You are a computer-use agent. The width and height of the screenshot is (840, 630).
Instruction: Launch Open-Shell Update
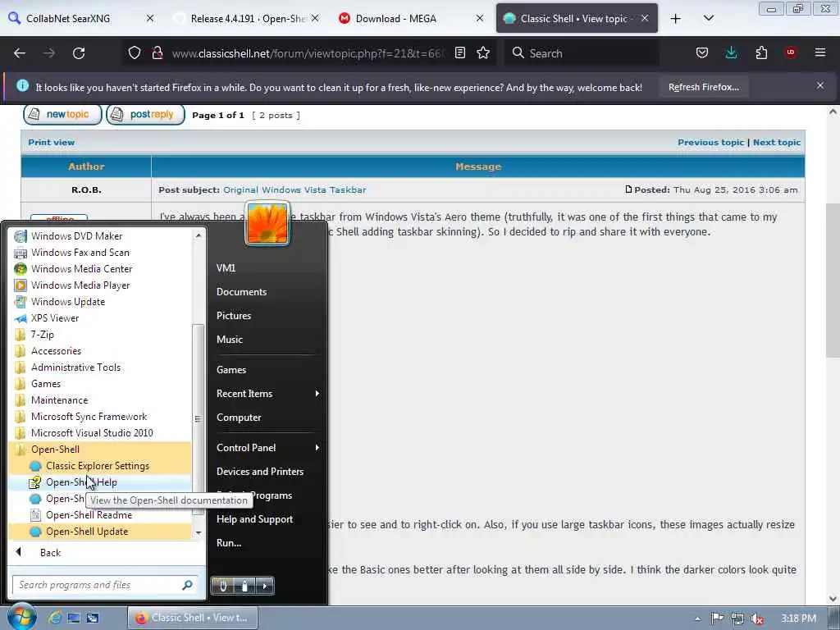(100, 532)
